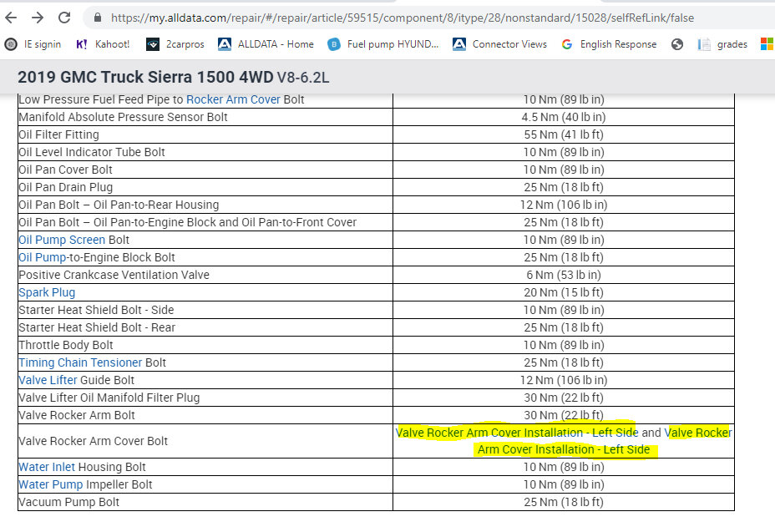This screenshot has height=532, width=775.
Task: Click the Valve Rocker Arm Bolt label
Action: tap(77, 415)
